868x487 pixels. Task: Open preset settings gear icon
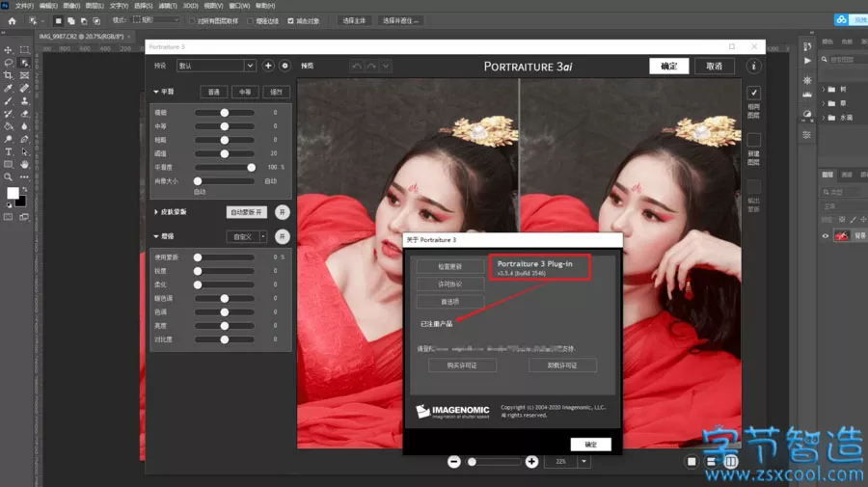285,66
